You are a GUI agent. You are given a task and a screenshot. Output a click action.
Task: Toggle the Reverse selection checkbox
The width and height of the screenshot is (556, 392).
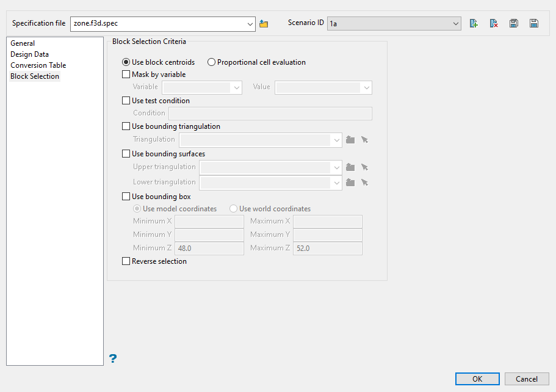coord(126,261)
